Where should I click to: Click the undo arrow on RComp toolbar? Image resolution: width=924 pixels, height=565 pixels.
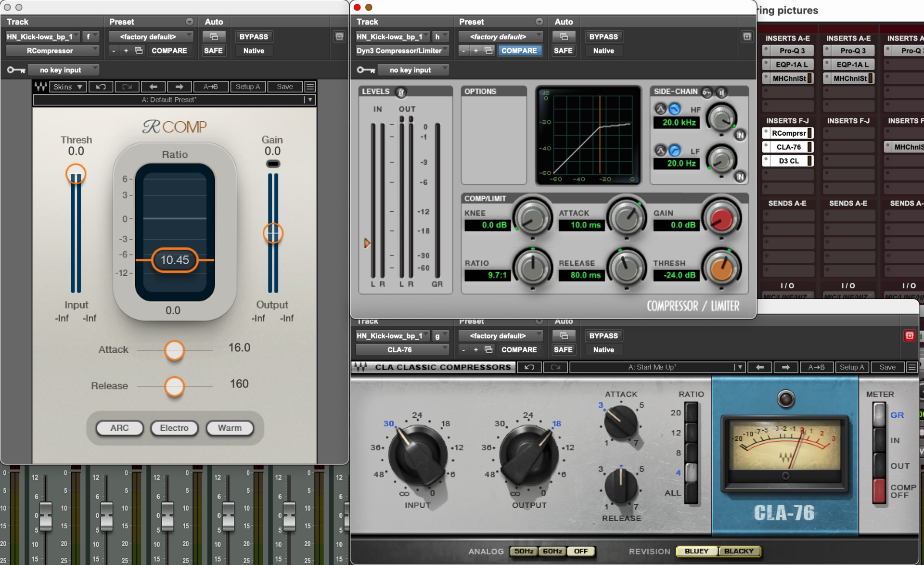[101, 87]
